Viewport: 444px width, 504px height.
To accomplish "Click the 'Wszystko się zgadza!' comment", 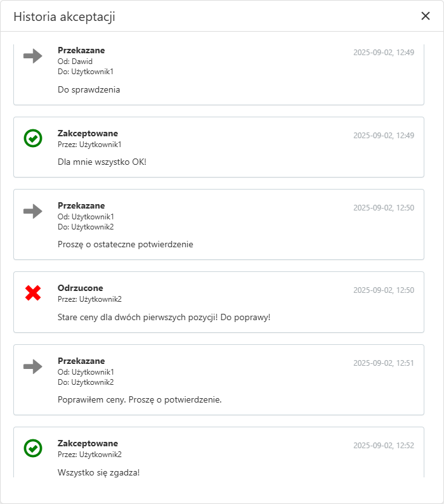I will coord(98,472).
